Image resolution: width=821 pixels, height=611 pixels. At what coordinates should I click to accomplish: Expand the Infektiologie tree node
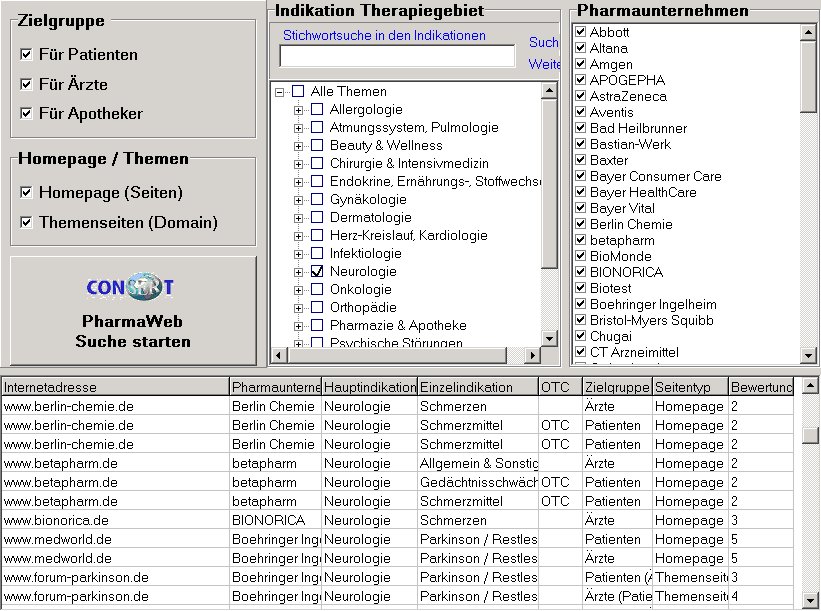[298, 254]
